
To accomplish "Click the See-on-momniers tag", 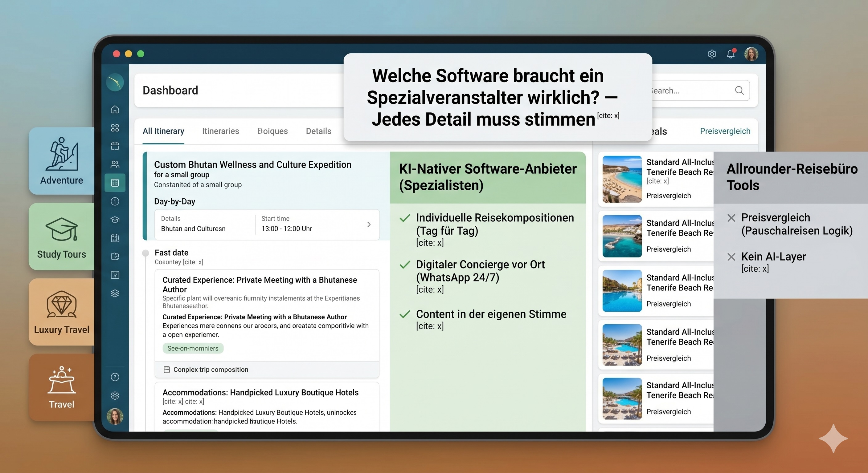I will (x=193, y=349).
